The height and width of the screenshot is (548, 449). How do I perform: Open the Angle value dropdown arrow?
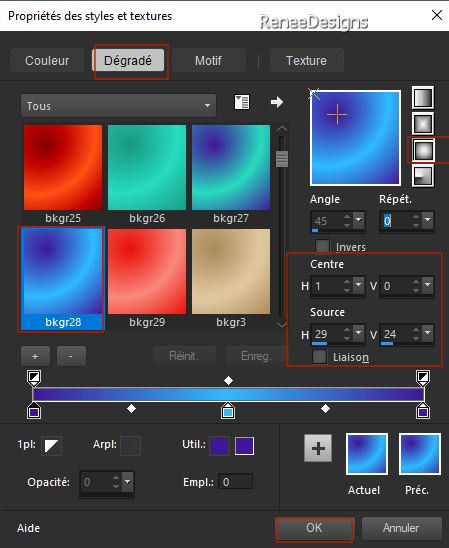[359, 220]
